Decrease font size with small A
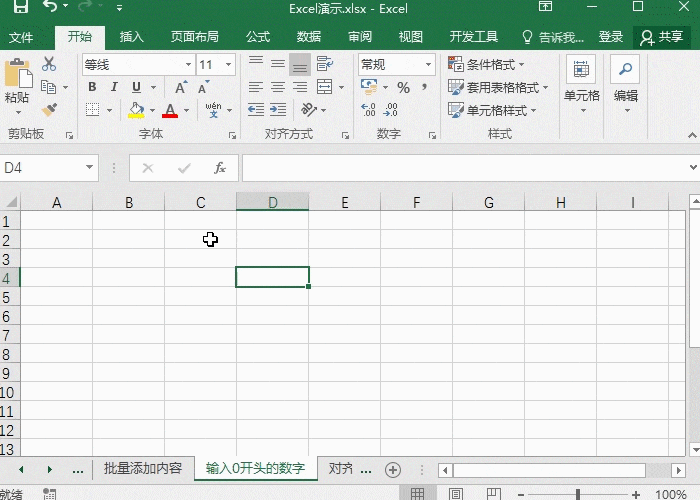The width and height of the screenshot is (700, 500). pos(203,87)
